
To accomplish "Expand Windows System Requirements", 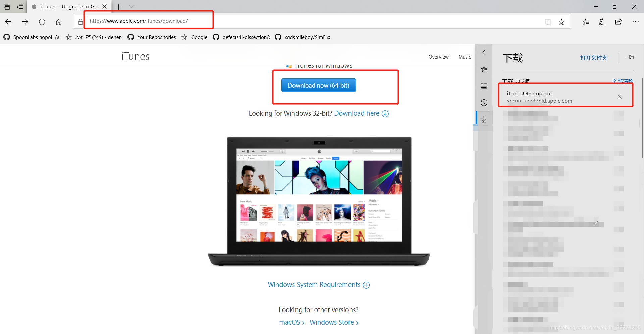I will coord(319,285).
